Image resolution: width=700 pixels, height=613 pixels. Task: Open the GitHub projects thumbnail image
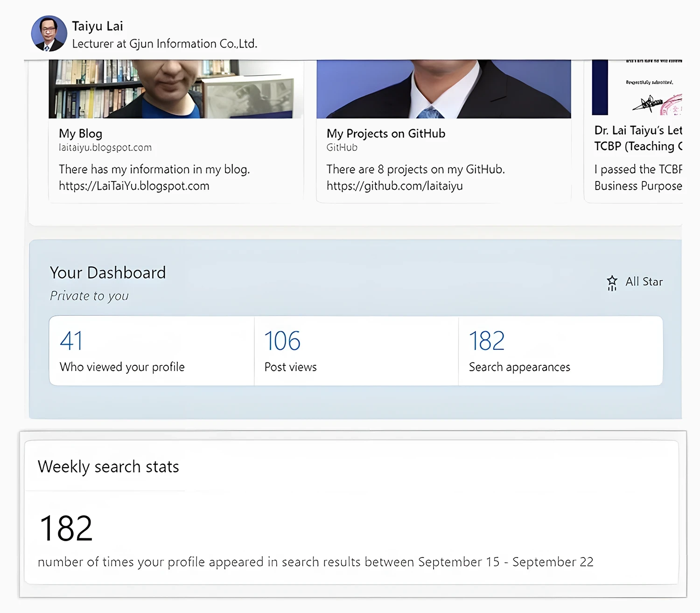pyautogui.click(x=443, y=89)
